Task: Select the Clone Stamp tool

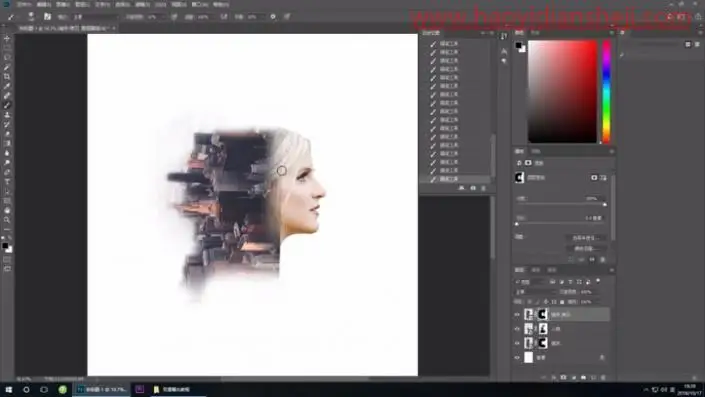Action: pyautogui.click(x=7, y=115)
